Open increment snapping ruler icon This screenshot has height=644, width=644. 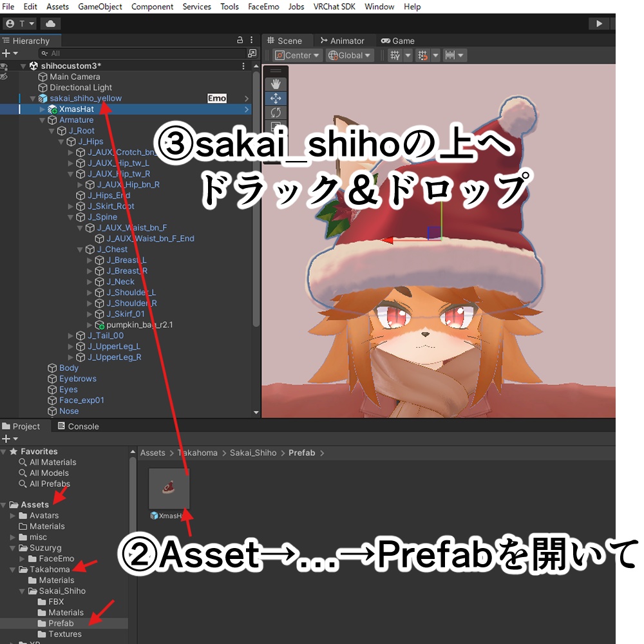pyautogui.click(x=450, y=55)
